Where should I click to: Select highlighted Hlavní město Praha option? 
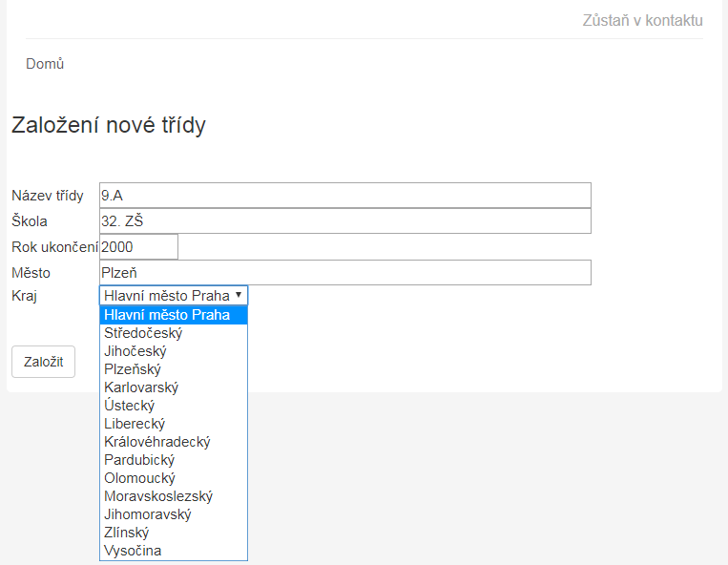coord(167,315)
